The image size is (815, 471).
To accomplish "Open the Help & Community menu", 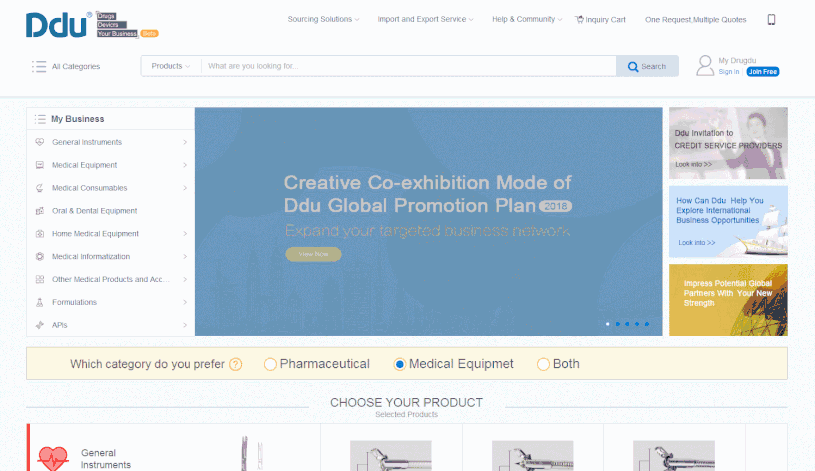I will point(527,19).
